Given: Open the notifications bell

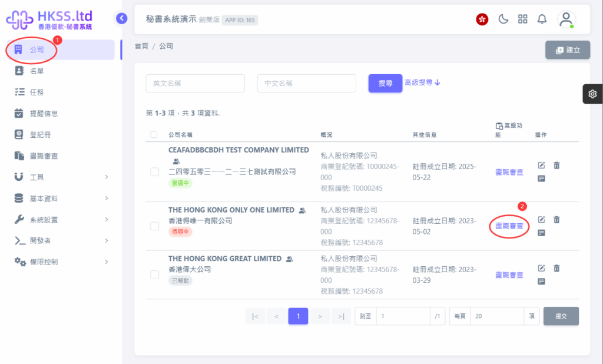Looking at the screenshot, I should [542, 19].
